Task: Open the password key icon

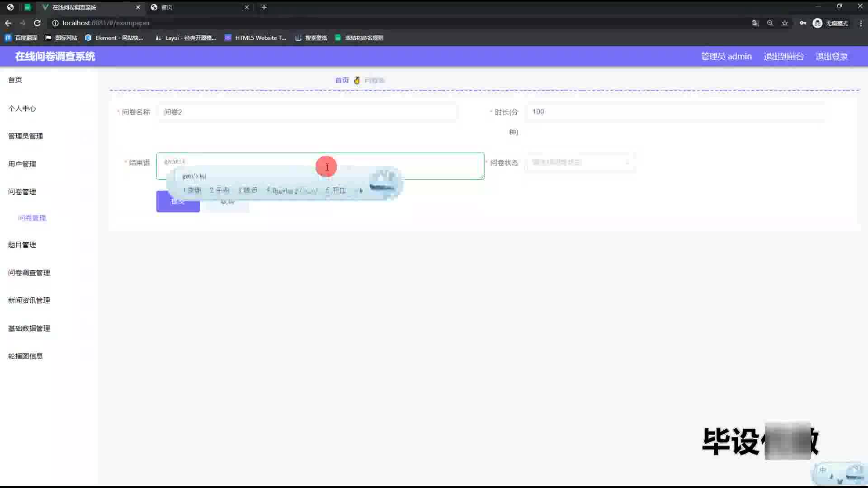Action: click(802, 23)
